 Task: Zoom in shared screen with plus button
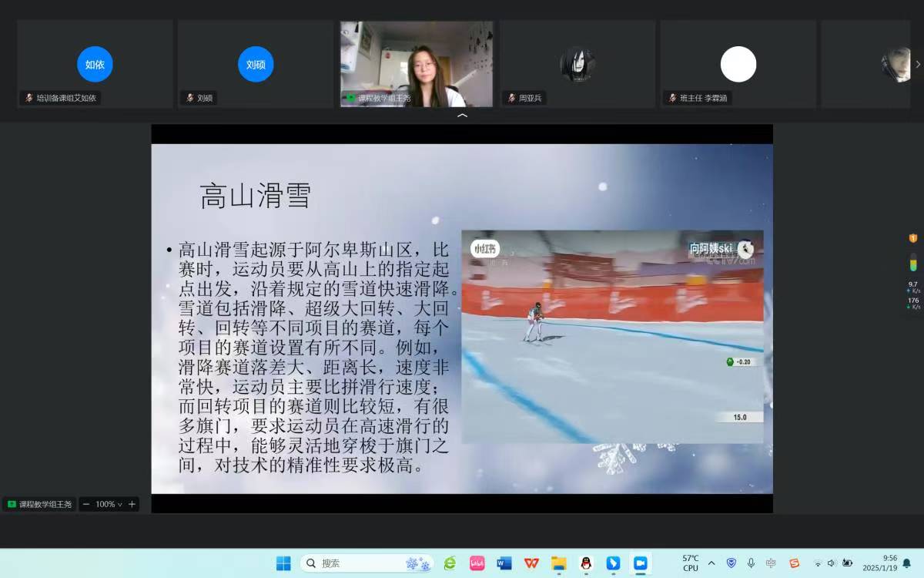tap(132, 504)
